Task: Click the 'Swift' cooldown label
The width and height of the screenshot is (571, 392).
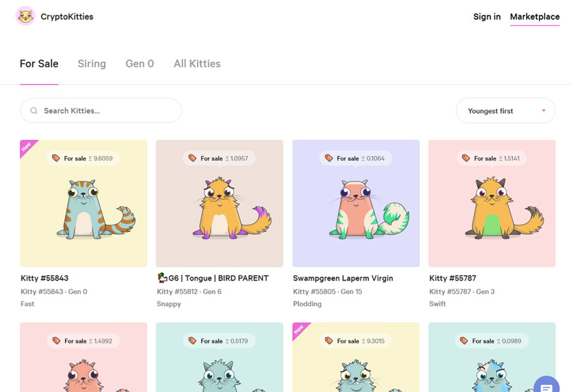Action: click(437, 304)
